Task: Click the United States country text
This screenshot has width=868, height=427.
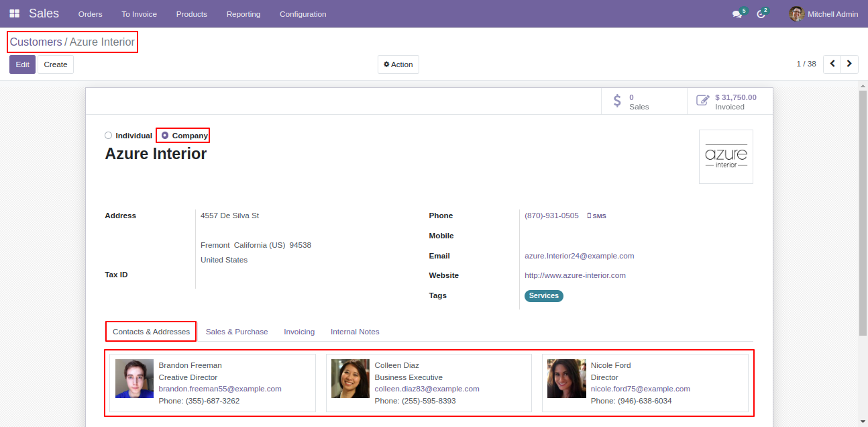Action: pyautogui.click(x=224, y=260)
